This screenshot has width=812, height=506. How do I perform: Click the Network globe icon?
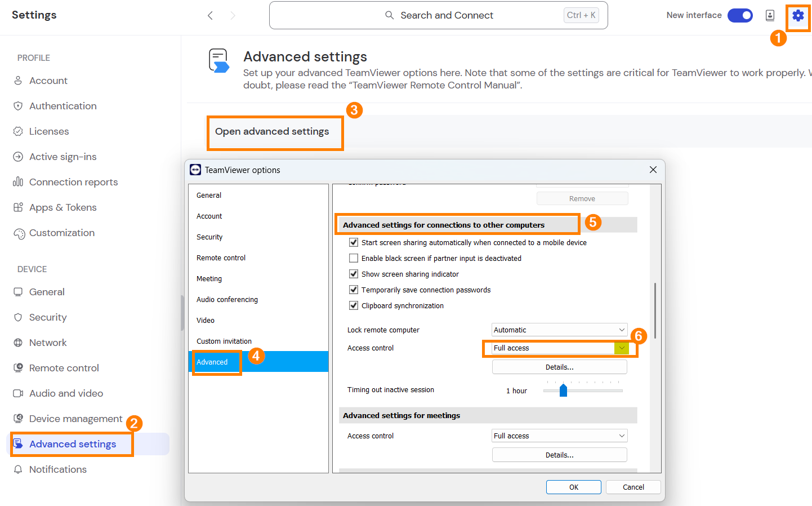click(x=18, y=343)
